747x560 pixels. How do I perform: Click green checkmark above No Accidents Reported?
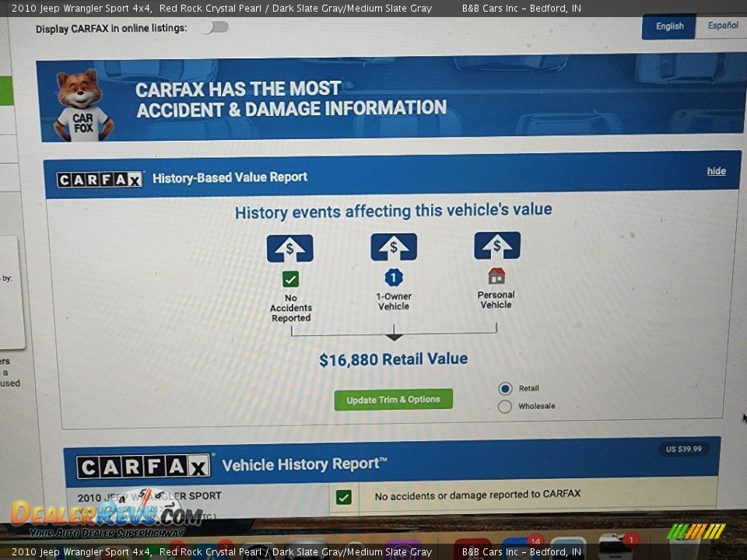tap(290, 279)
